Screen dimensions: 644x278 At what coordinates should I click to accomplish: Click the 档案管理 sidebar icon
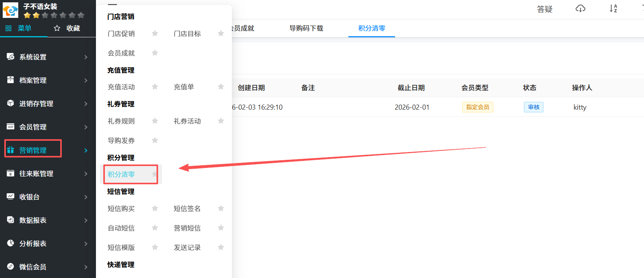click(x=10, y=80)
